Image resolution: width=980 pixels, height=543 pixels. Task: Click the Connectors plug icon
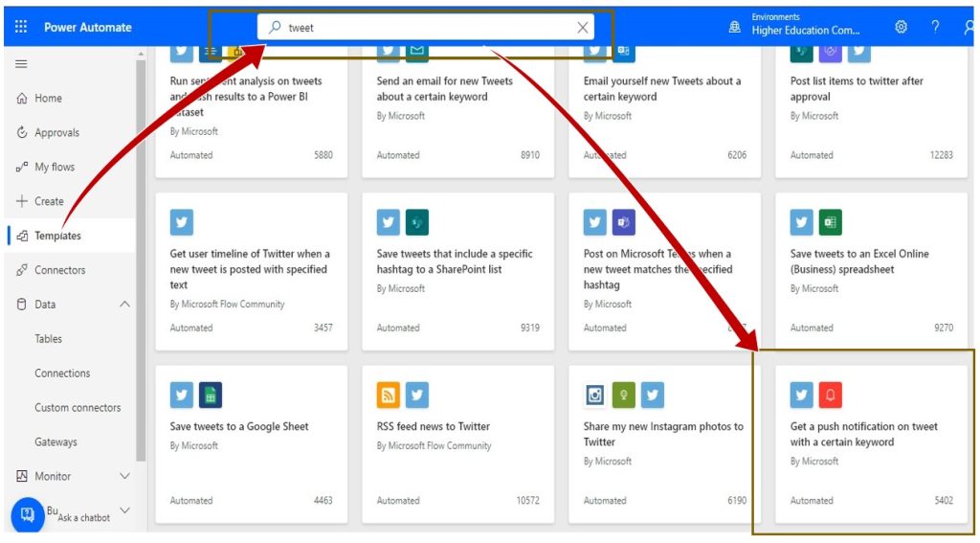coord(22,270)
